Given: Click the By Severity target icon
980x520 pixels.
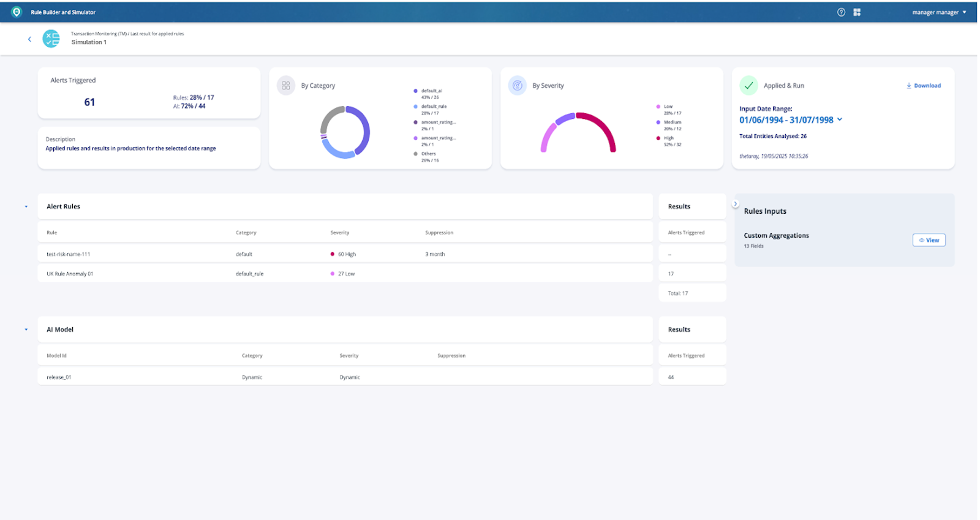Looking at the screenshot, I should pos(518,86).
